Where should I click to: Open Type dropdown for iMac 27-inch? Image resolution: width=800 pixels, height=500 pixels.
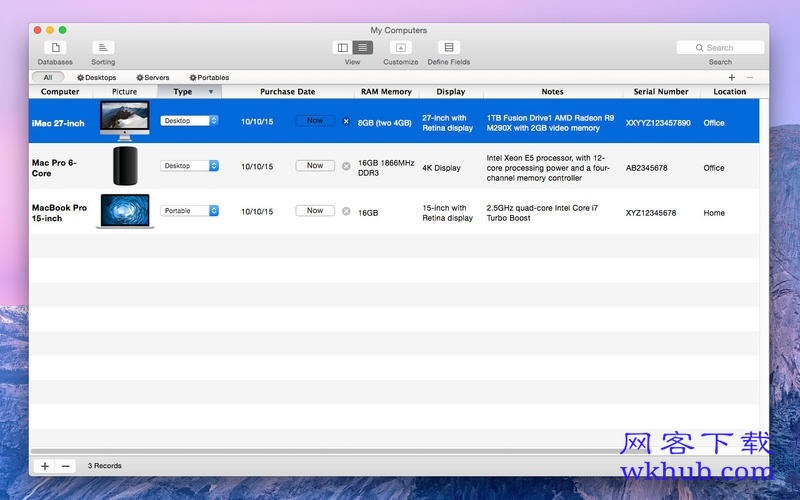(189, 121)
